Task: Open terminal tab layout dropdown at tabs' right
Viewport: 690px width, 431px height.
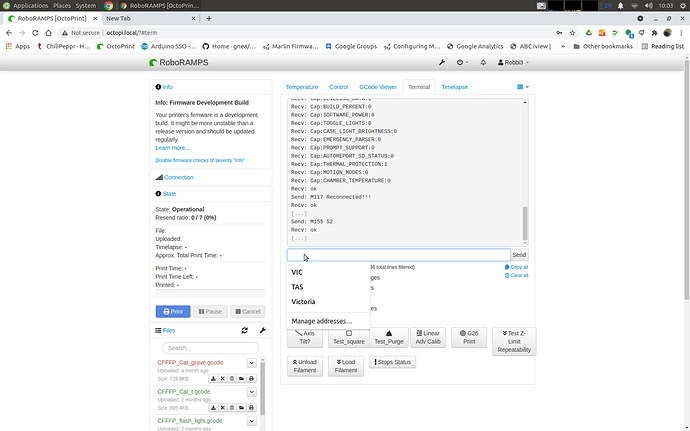Action: point(523,87)
